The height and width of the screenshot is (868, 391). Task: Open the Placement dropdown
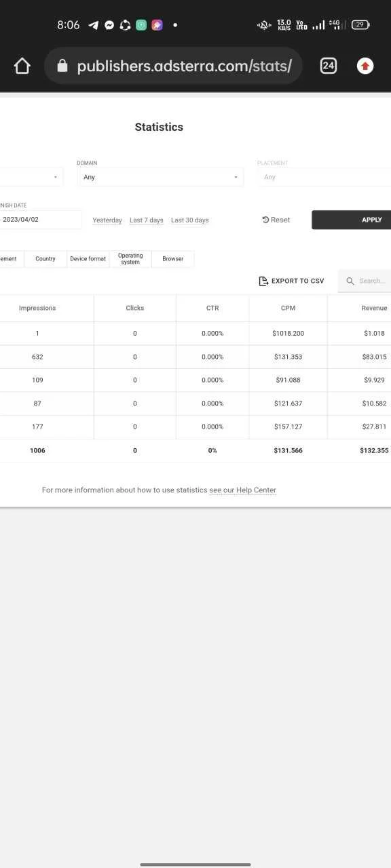[x=324, y=177]
